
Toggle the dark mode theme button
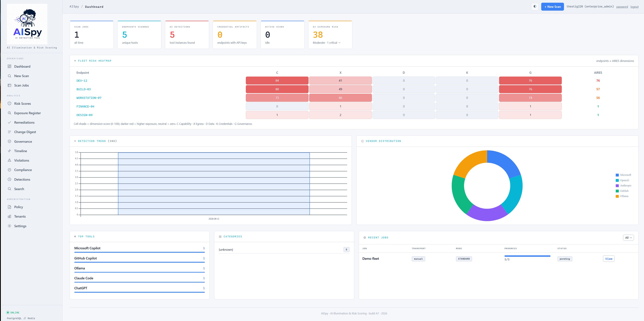click(535, 7)
